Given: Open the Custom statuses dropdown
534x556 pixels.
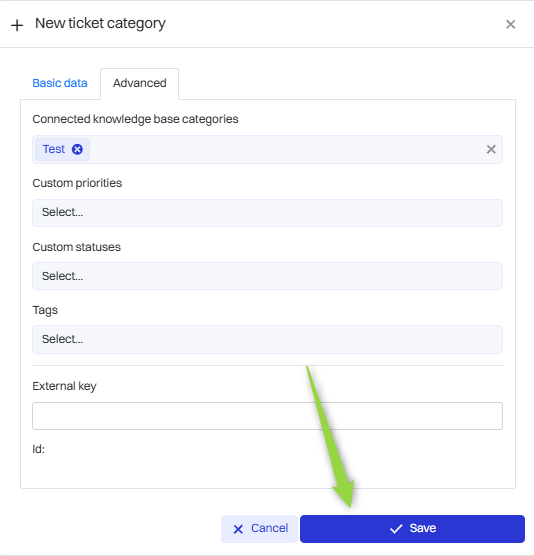Looking at the screenshot, I should point(267,276).
